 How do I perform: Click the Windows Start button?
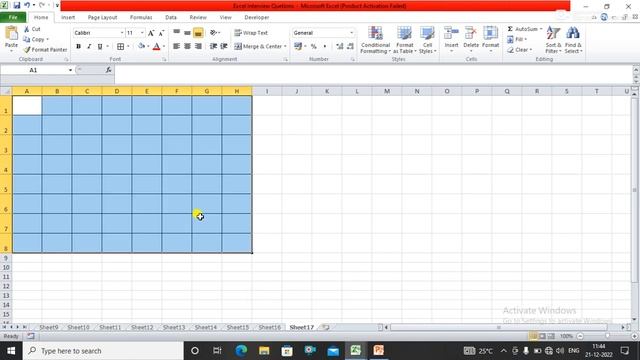pyautogui.click(x=11, y=351)
